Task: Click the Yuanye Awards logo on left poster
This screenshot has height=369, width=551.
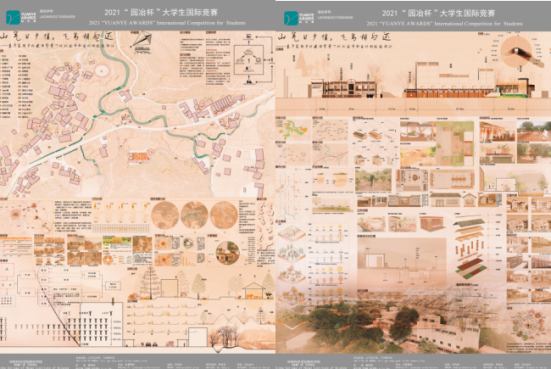Action: [21, 17]
